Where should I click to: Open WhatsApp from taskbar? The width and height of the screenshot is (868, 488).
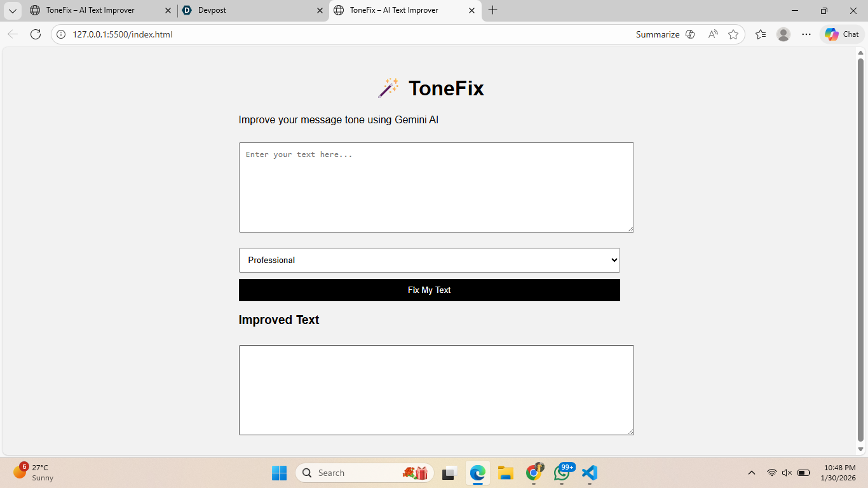point(562,473)
